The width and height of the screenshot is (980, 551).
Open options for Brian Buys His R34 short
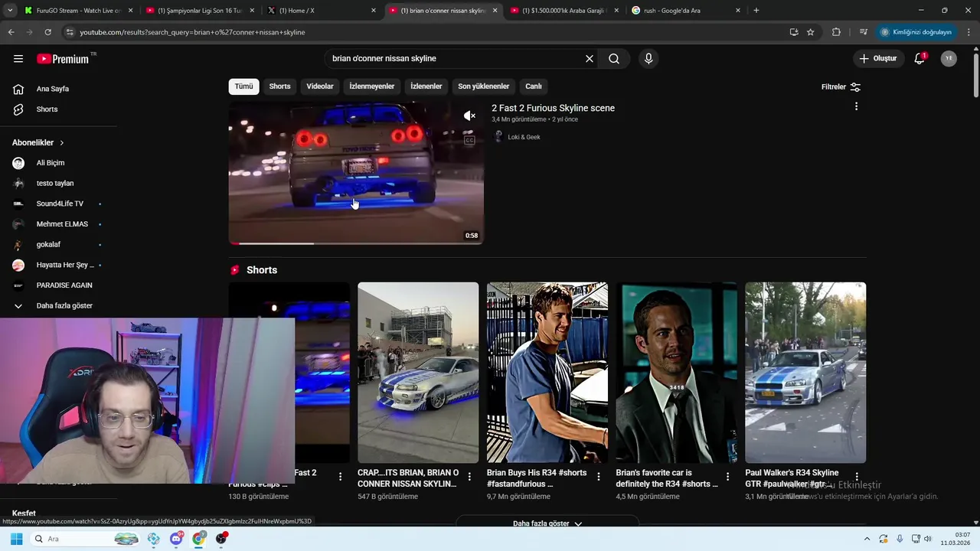pyautogui.click(x=599, y=477)
